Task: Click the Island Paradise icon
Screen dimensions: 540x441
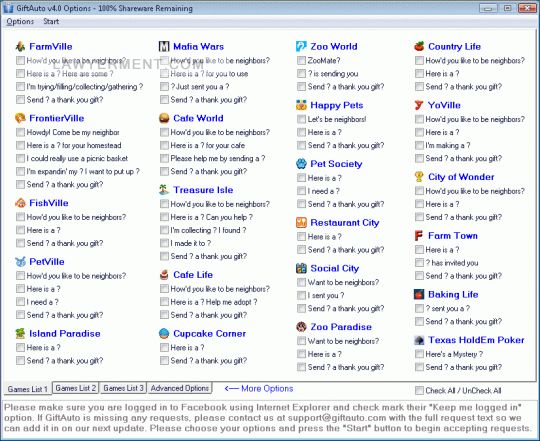Action: point(20,333)
